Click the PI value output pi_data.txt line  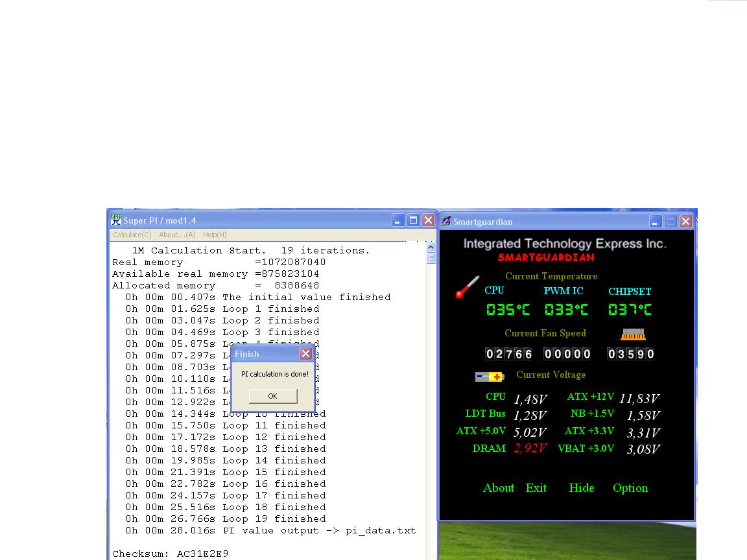tap(270, 530)
